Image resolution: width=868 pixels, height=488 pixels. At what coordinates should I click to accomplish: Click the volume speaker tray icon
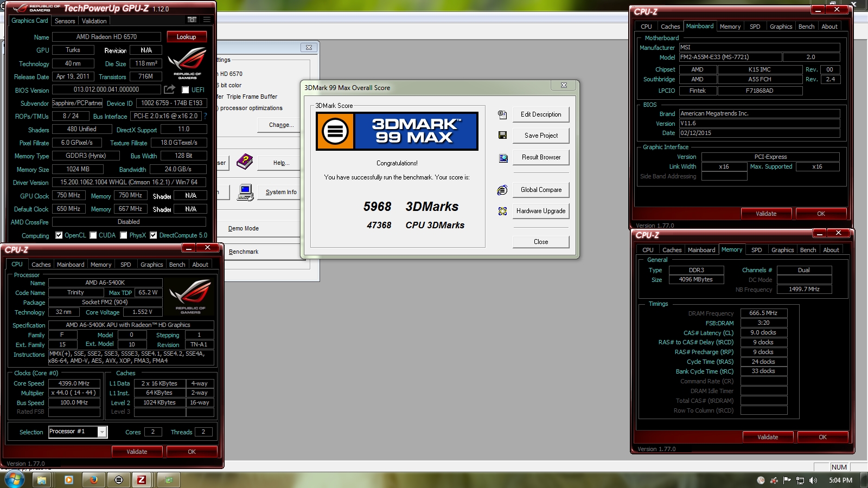tap(813, 480)
